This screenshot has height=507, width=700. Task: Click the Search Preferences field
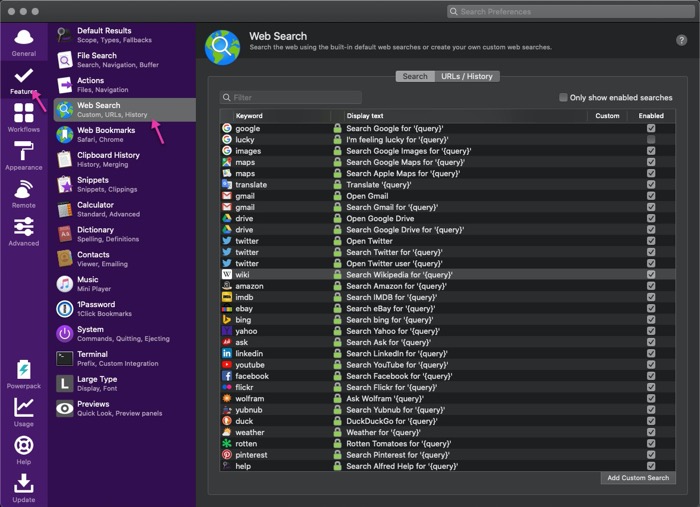point(571,12)
